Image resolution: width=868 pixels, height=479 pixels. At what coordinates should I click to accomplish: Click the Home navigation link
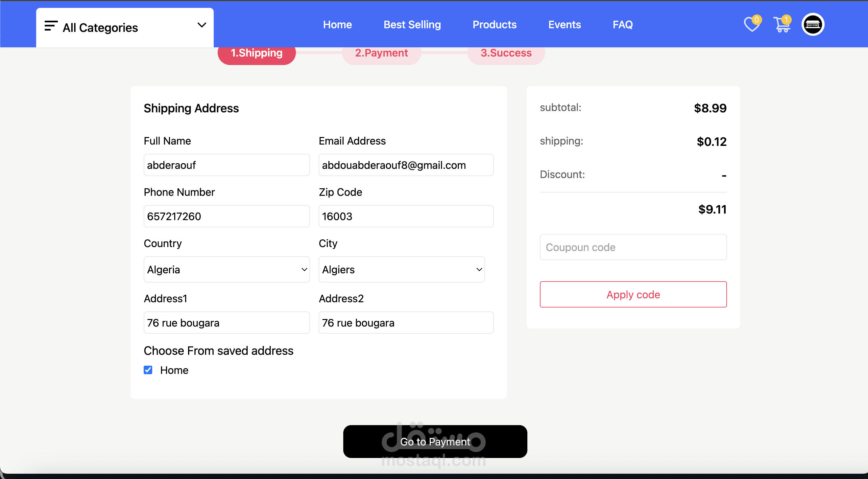[x=337, y=25]
